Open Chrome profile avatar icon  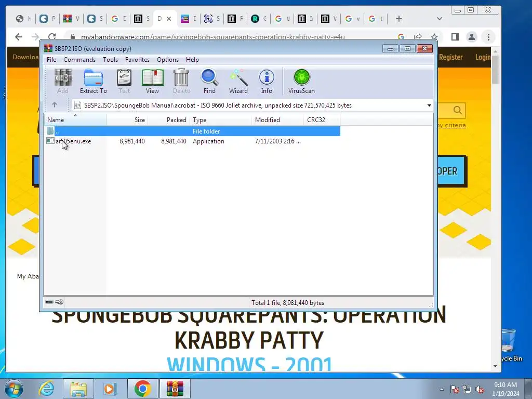pos(472,37)
